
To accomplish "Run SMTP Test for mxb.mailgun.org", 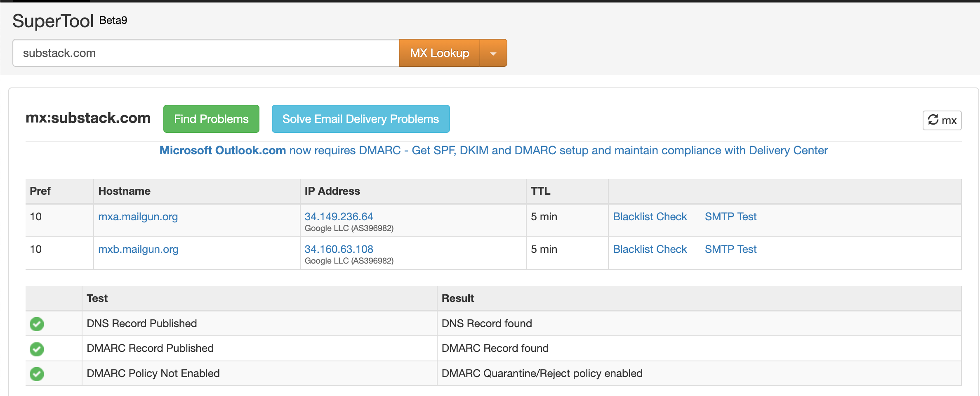I will click(x=730, y=249).
